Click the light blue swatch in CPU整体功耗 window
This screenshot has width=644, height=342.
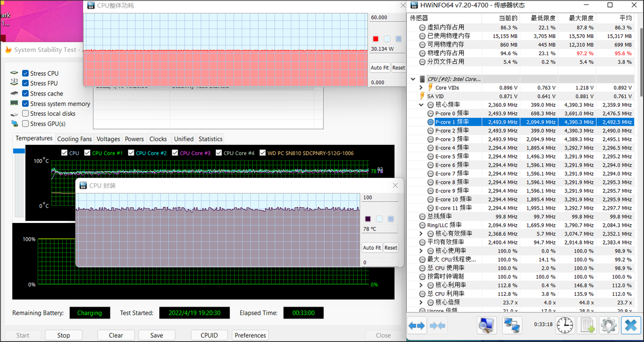[387, 39]
